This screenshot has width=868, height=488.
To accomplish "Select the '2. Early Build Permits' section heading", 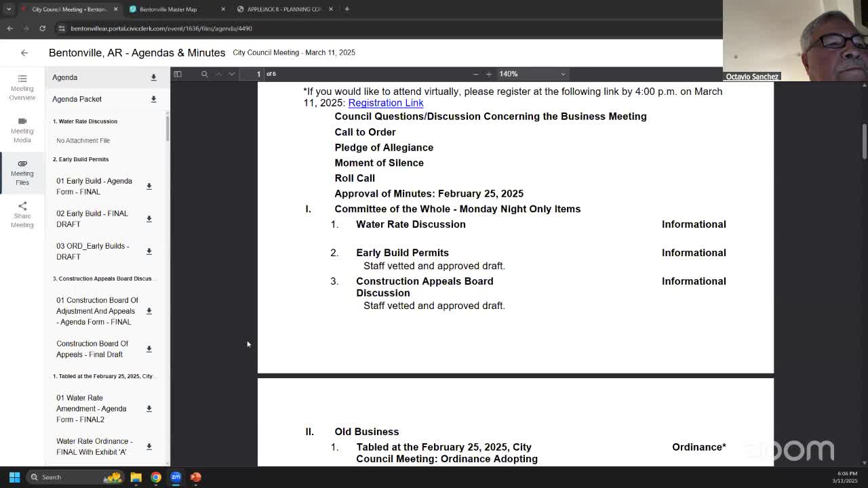I will pyautogui.click(x=81, y=159).
